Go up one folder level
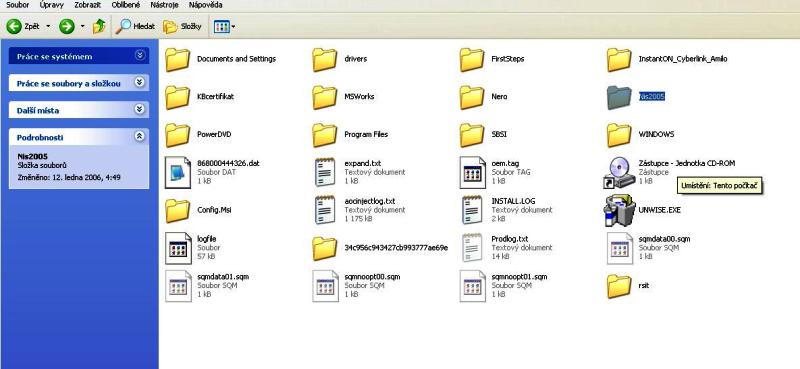Screen dimensions: 800x369 click(99, 26)
